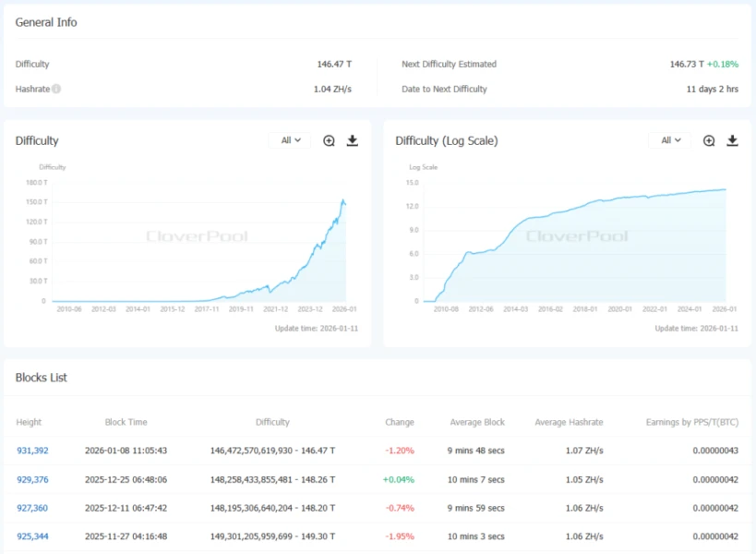Open block height 931,392
The width and height of the screenshot is (756, 554).
[x=32, y=451]
